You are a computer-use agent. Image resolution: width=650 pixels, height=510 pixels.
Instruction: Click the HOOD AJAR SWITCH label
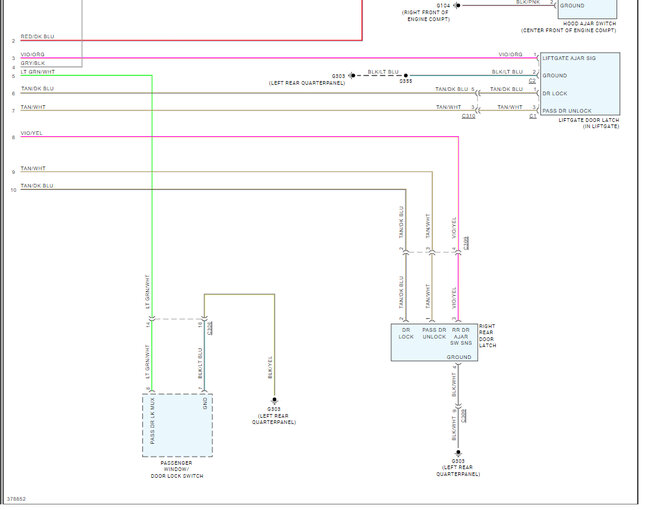589,24
